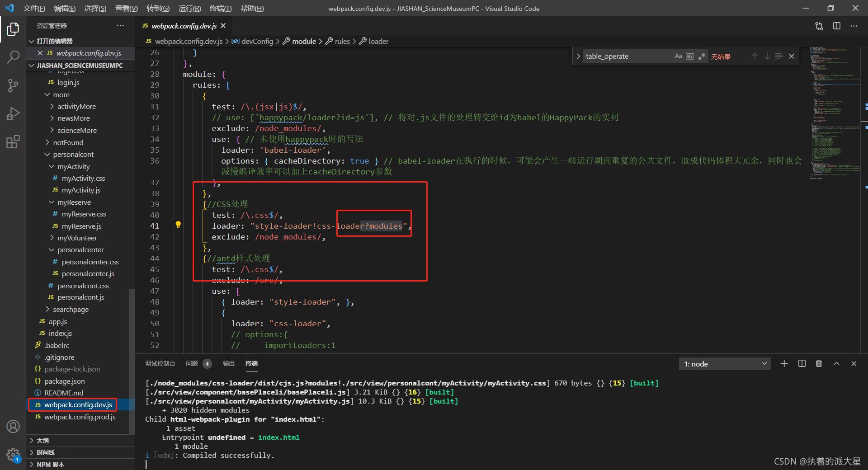Click the editor minimap
This screenshot has width=868, height=470.
tap(835, 113)
